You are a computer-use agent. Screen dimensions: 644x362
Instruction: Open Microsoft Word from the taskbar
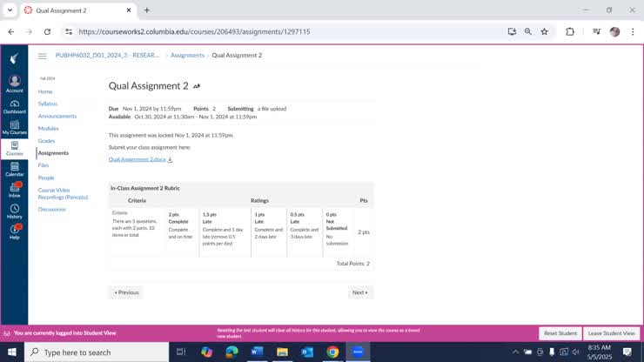257,352
